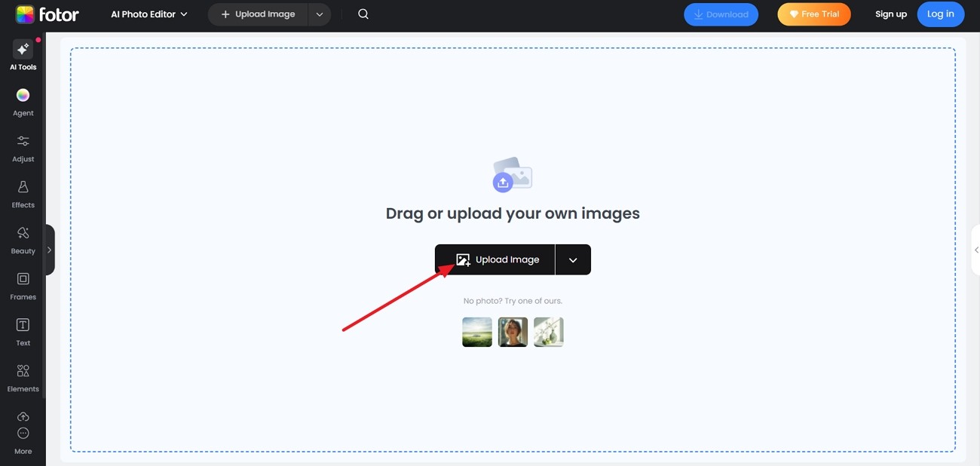This screenshot has width=980, height=466.
Task: Open the top bar Upload Image arrow menu
Action: (320, 14)
